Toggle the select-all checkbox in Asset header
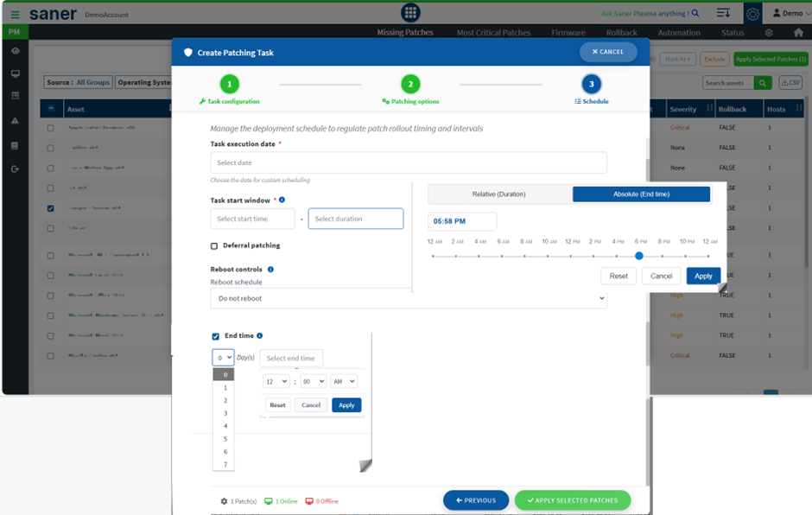Viewport: 812px width, 515px height. pos(50,109)
